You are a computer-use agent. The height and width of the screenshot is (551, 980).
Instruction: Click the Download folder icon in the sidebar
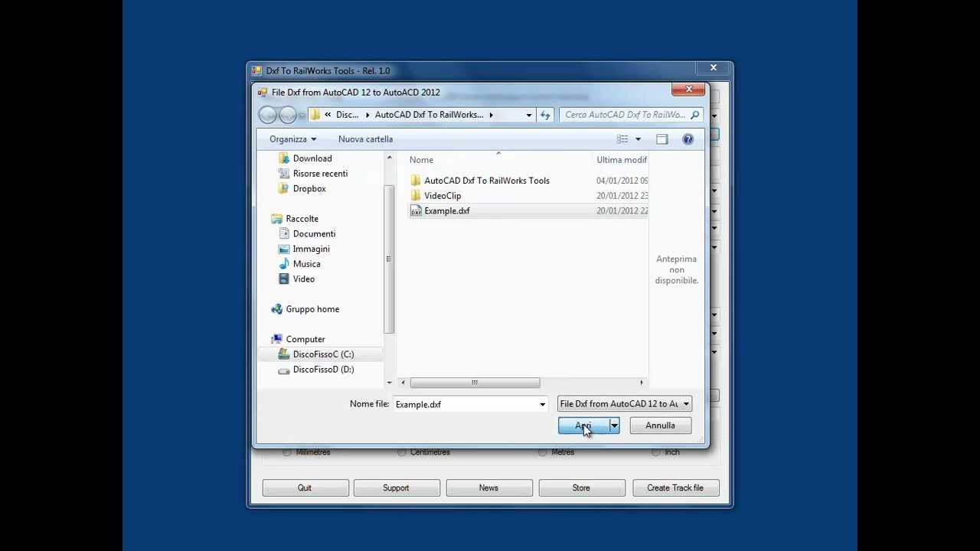point(284,158)
